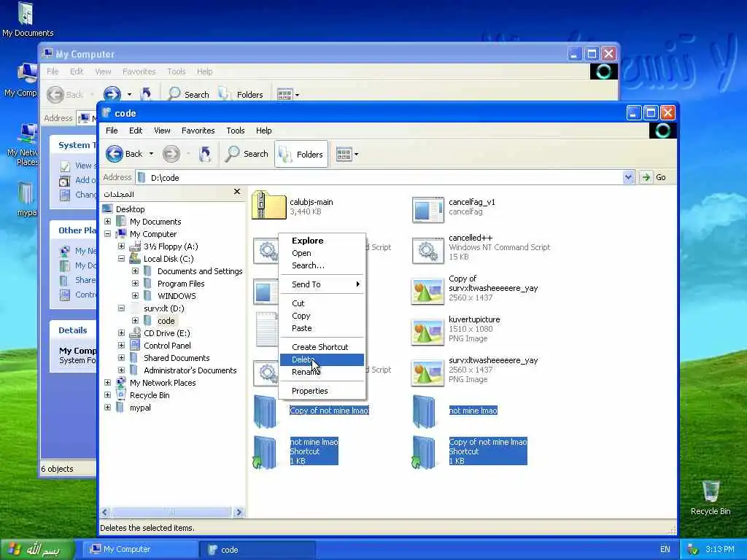
Task: Open the Tools menu in code window
Action: 236,131
